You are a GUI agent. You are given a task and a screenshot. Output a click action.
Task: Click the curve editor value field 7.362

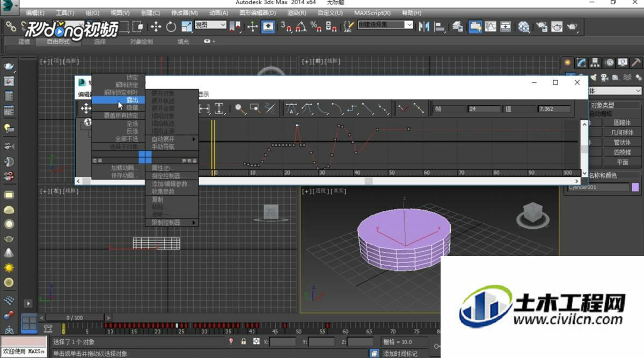[554, 109]
